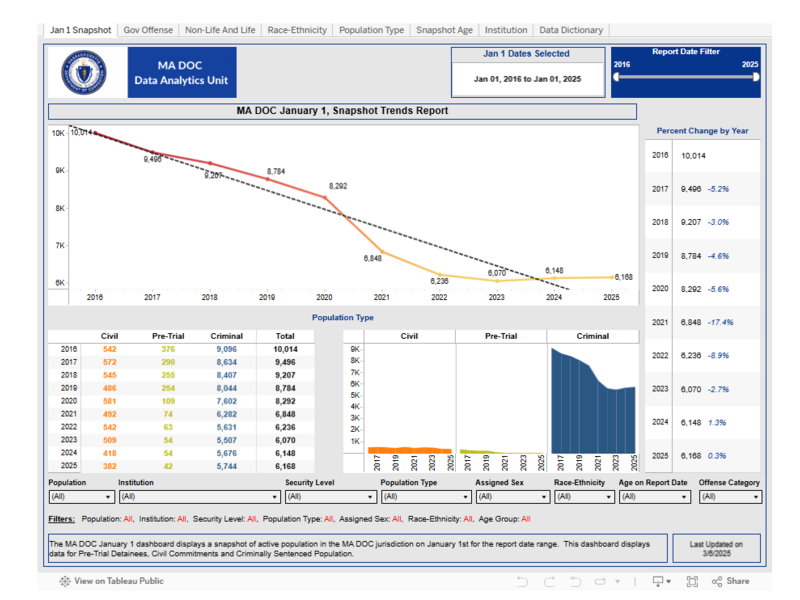
Task: Click the MA DOC seal logo
Action: pos(83,71)
